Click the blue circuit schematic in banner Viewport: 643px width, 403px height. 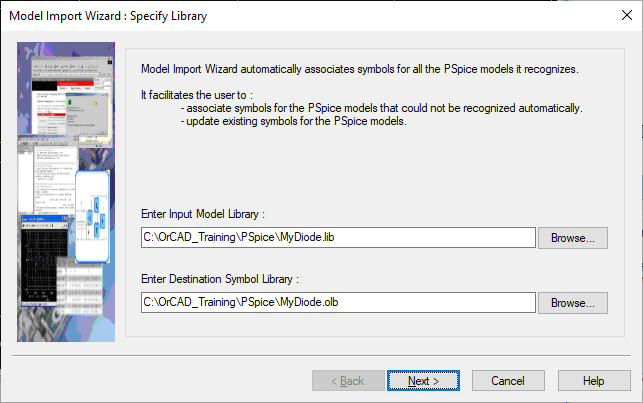pyautogui.click(x=92, y=216)
